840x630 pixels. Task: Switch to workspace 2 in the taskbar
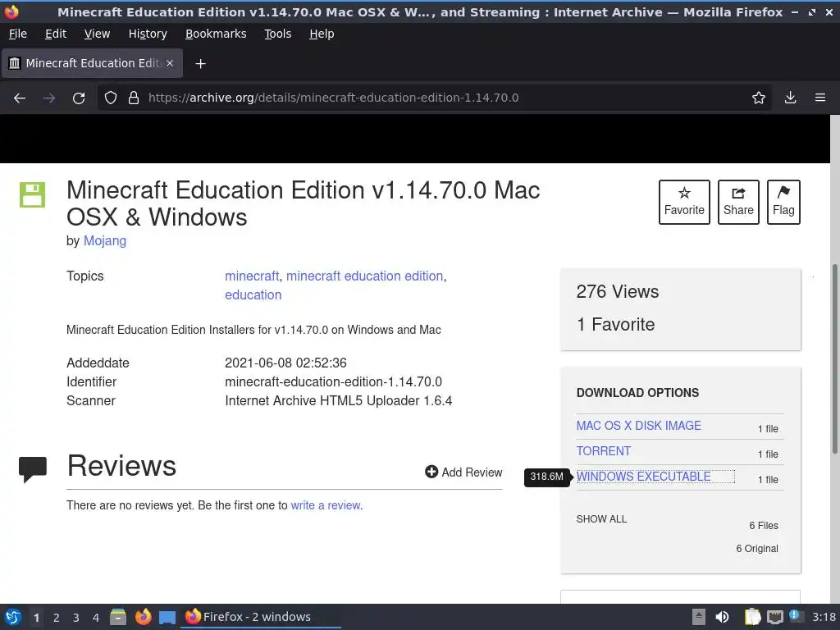57,618
